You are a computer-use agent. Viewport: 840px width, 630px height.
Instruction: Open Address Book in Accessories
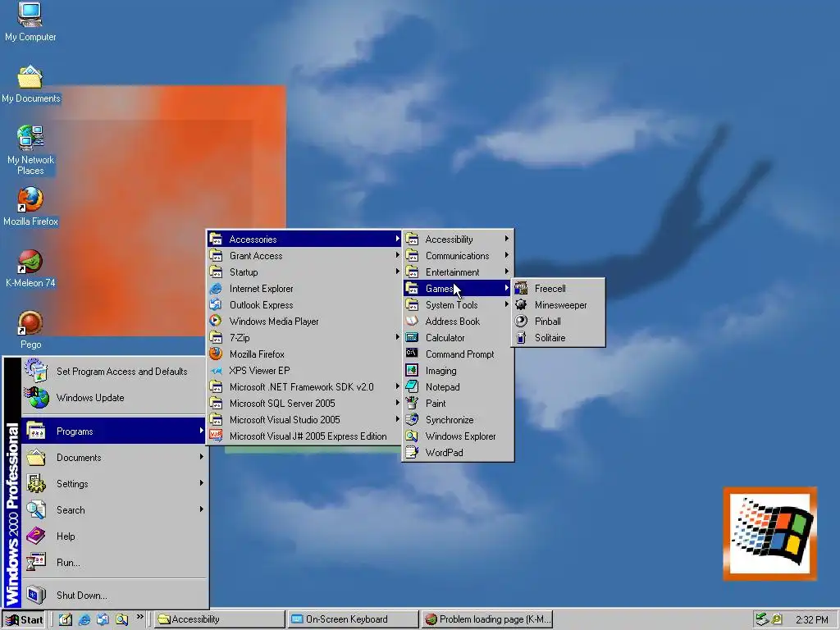point(458,322)
